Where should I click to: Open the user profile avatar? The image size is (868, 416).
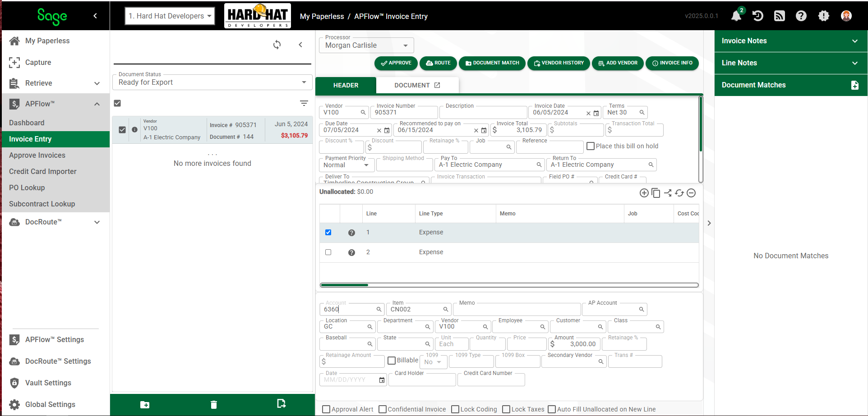[846, 16]
